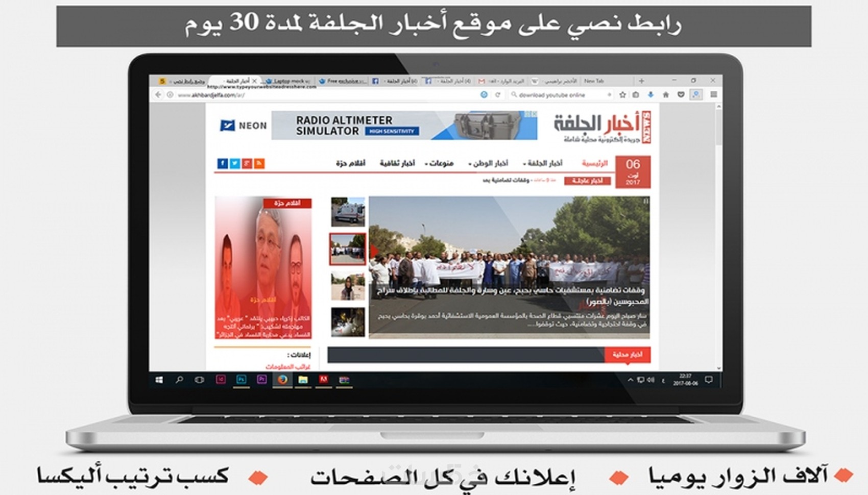Click the أخبار محلية section button
868x495 pixels.
tap(628, 355)
